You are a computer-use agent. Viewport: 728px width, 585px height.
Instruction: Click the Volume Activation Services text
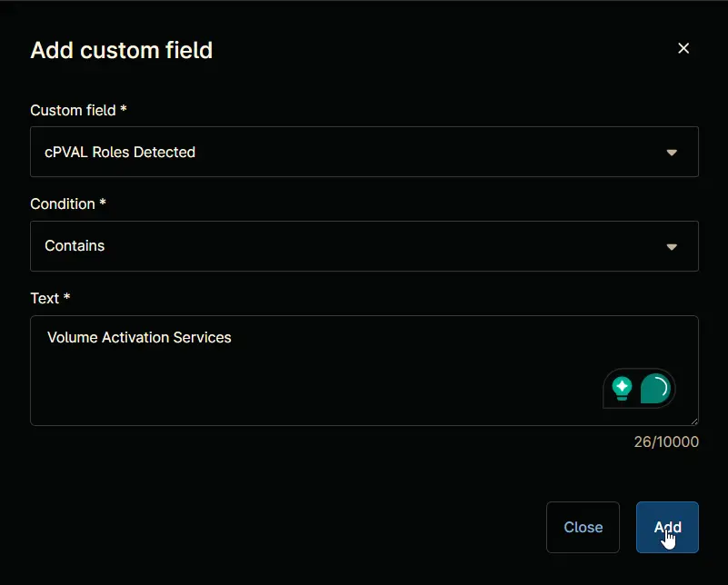click(x=139, y=337)
